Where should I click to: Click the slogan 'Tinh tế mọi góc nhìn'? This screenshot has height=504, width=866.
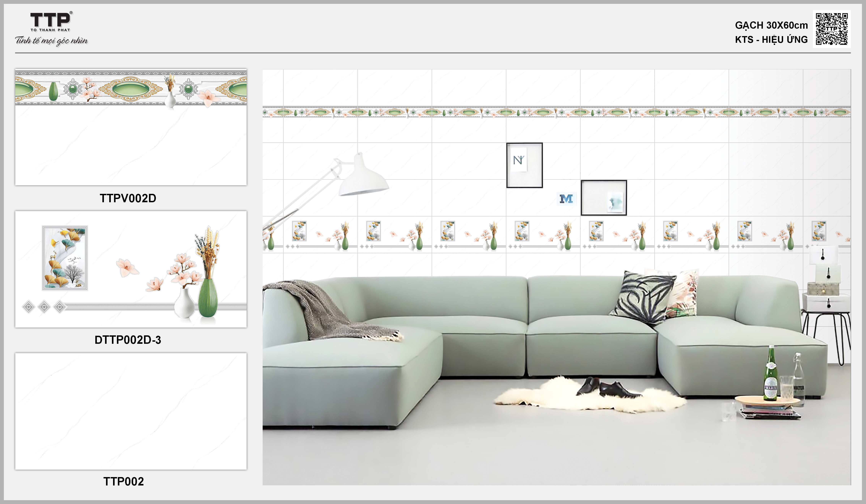pos(52,41)
